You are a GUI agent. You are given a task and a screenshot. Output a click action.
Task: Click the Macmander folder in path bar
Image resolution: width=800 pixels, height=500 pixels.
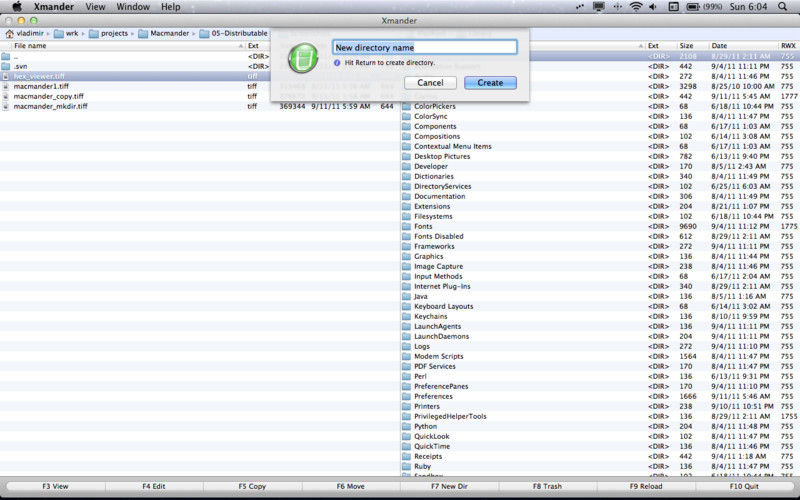click(x=163, y=33)
